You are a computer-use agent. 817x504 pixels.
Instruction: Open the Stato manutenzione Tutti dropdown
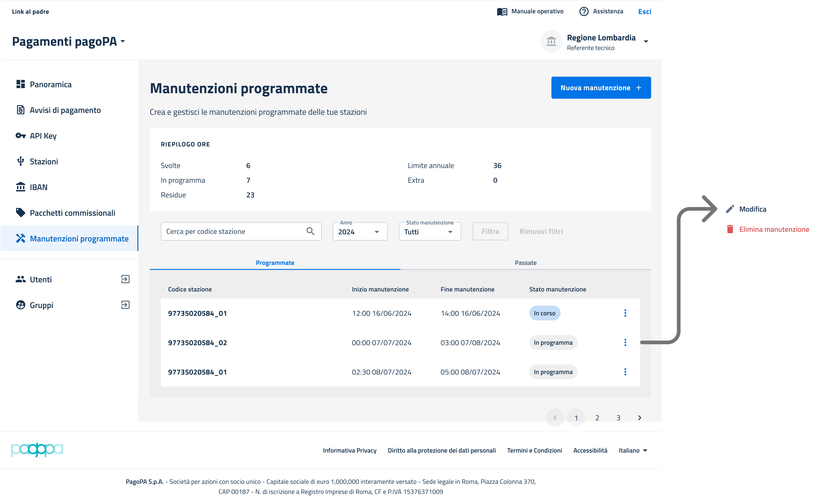point(430,232)
